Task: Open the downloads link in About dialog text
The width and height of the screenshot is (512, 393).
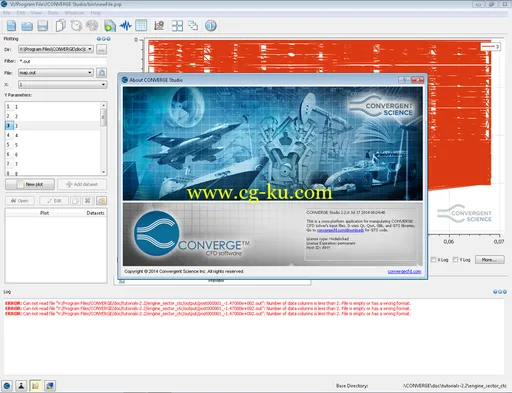Action: pyautogui.click(x=340, y=230)
